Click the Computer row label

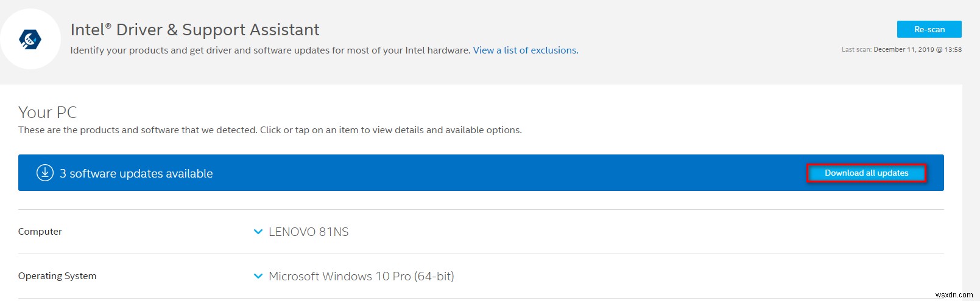coord(40,232)
